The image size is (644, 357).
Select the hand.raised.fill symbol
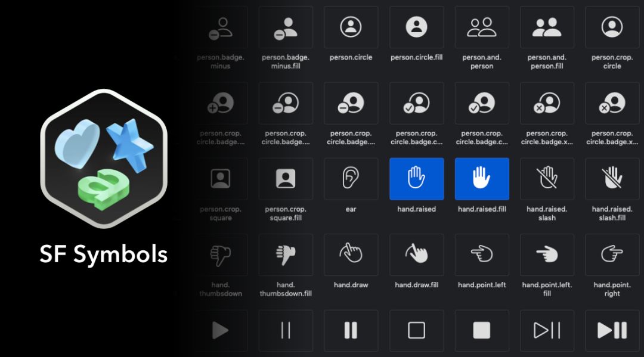click(x=482, y=179)
